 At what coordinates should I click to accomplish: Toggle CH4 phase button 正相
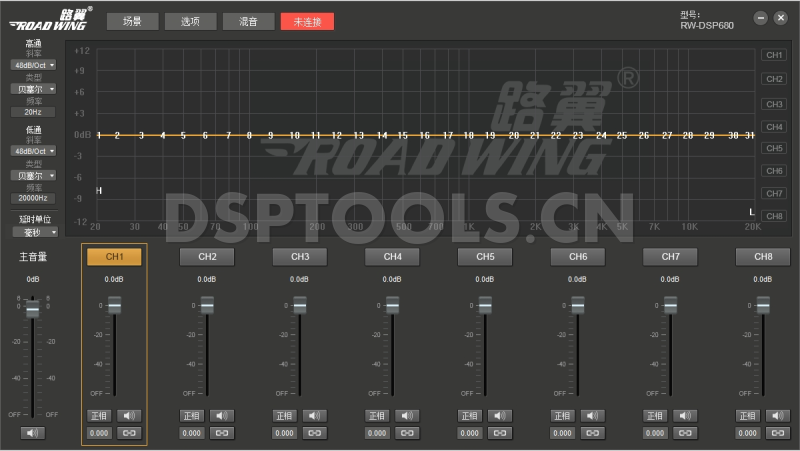coord(377,416)
